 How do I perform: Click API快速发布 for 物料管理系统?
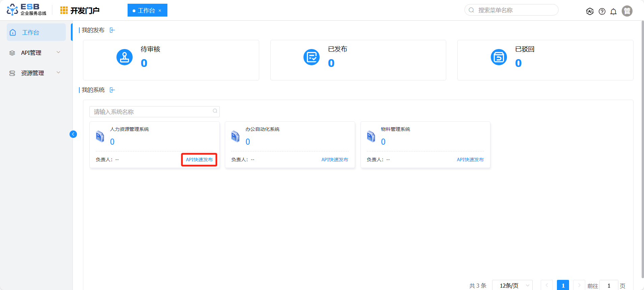(470, 160)
